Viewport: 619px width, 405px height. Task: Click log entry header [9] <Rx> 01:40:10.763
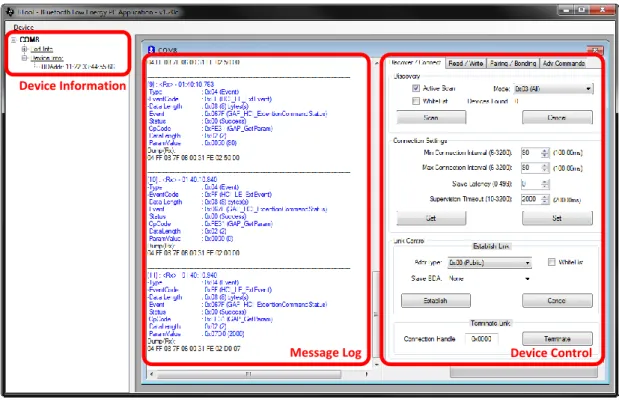coord(181,84)
